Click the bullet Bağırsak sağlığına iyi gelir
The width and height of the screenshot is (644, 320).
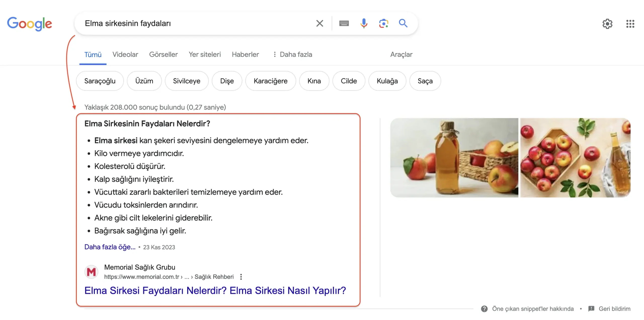click(x=140, y=231)
